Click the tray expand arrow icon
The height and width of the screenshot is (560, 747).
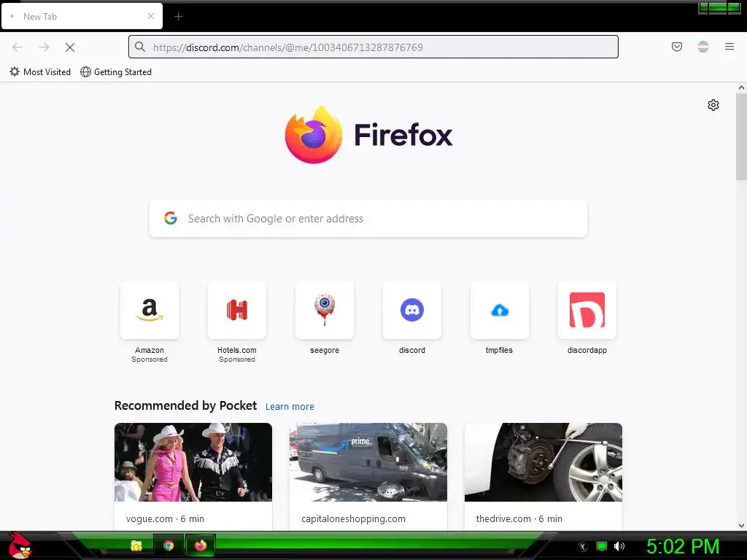(583, 547)
